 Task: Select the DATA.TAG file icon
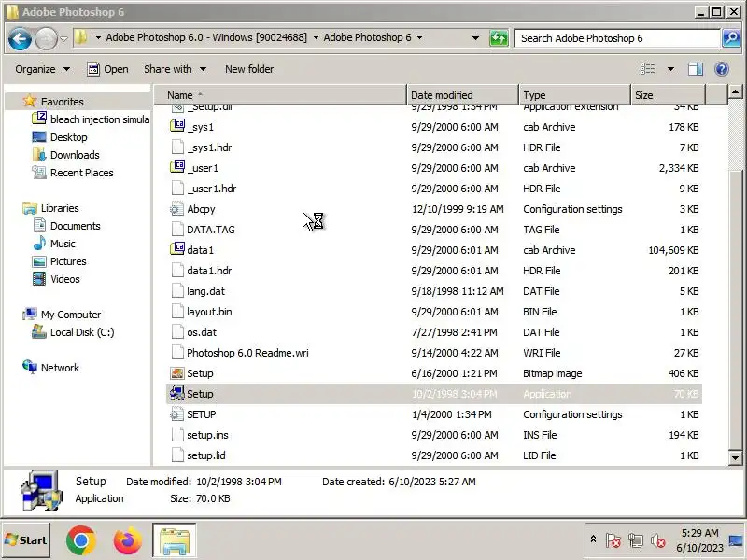coord(177,229)
